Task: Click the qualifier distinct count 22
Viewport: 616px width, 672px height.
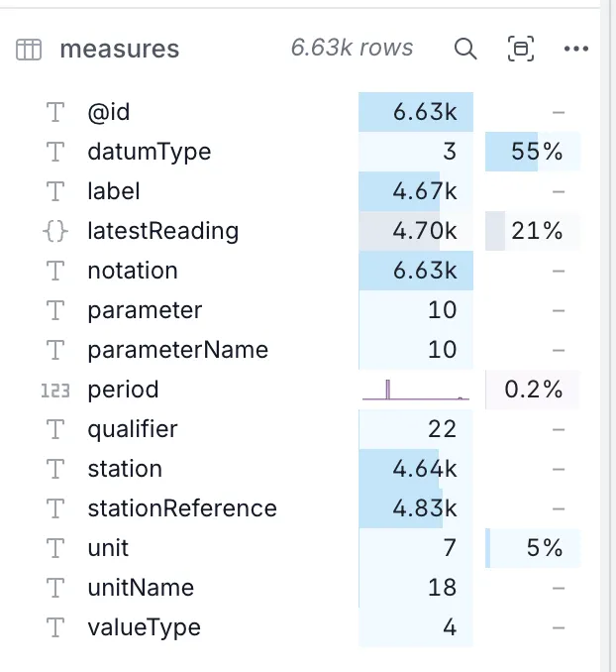Action: pyautogui.click(x=442, y=429)
